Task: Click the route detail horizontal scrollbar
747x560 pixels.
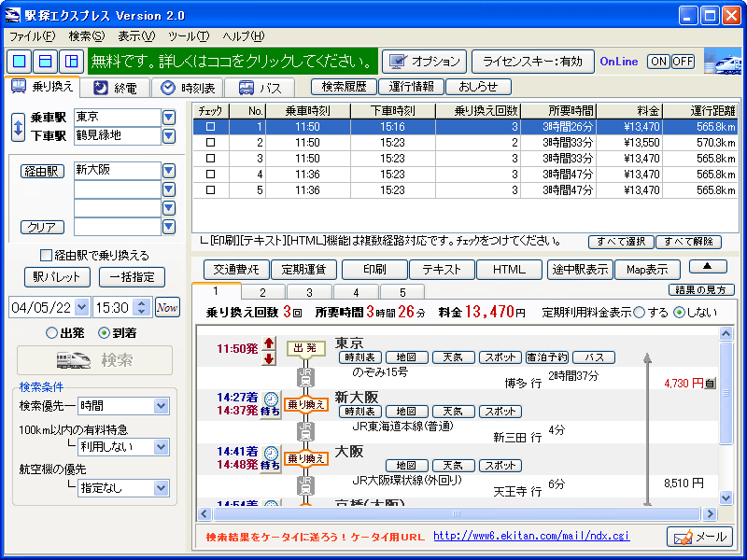Action: [x=458, y=514]
